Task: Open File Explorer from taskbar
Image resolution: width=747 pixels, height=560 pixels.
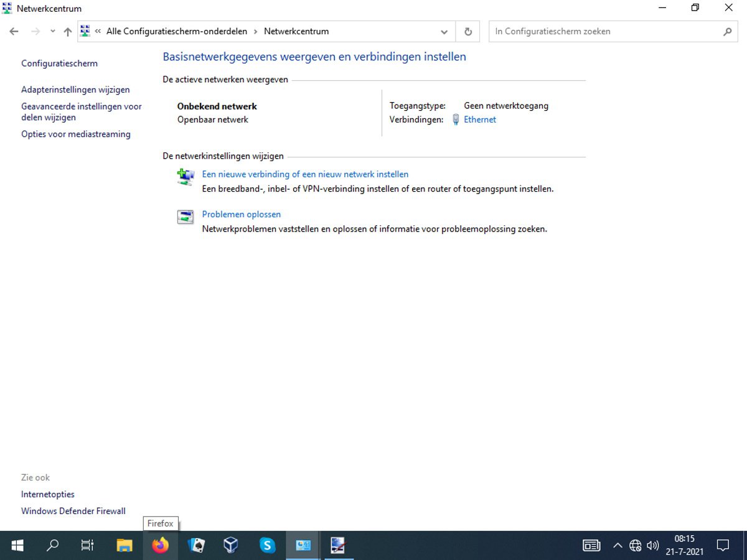Action: tap(125, 546)
